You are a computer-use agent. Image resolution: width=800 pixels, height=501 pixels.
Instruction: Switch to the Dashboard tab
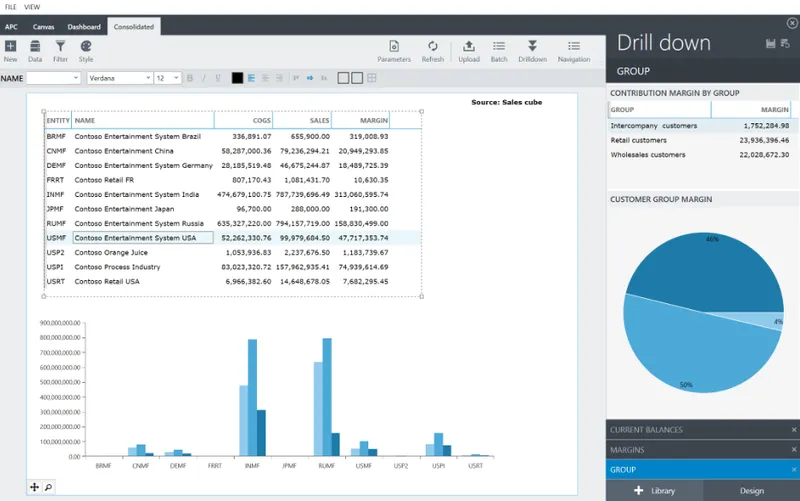84,27
